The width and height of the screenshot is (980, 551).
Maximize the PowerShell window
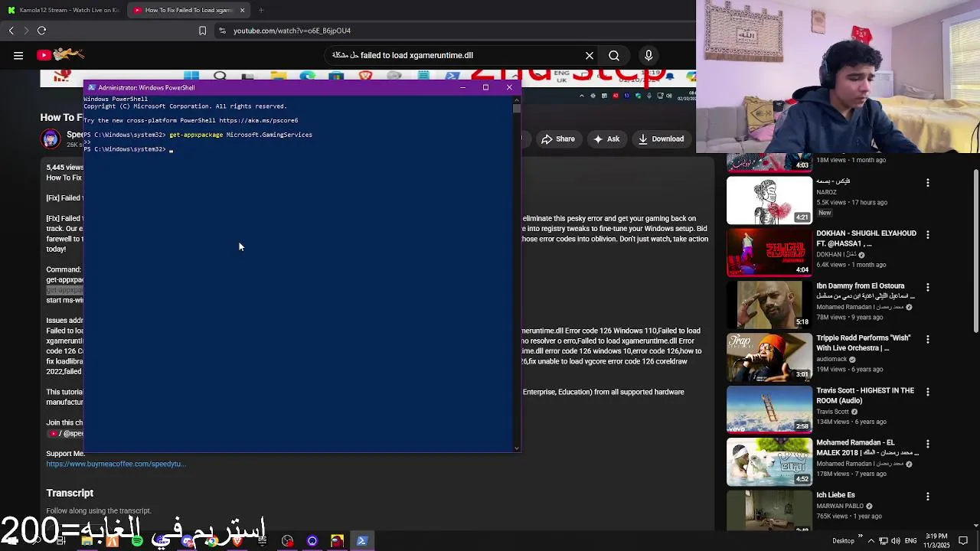coord(485,87)
